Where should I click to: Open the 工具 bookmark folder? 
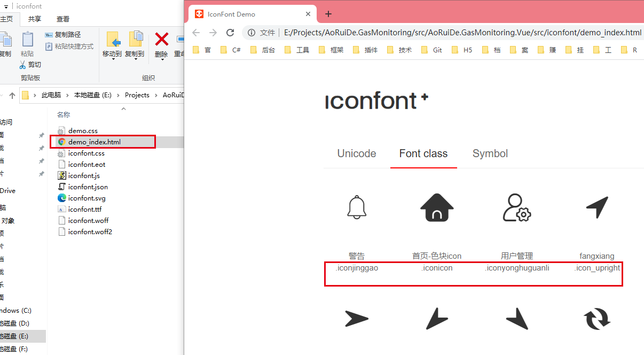pyautogui.click(x=297, y=50)
